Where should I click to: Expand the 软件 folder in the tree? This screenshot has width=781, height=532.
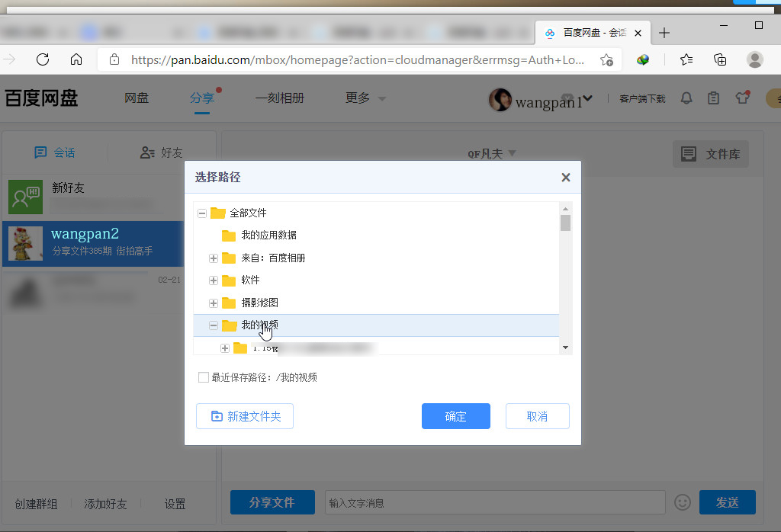(214, 280)
